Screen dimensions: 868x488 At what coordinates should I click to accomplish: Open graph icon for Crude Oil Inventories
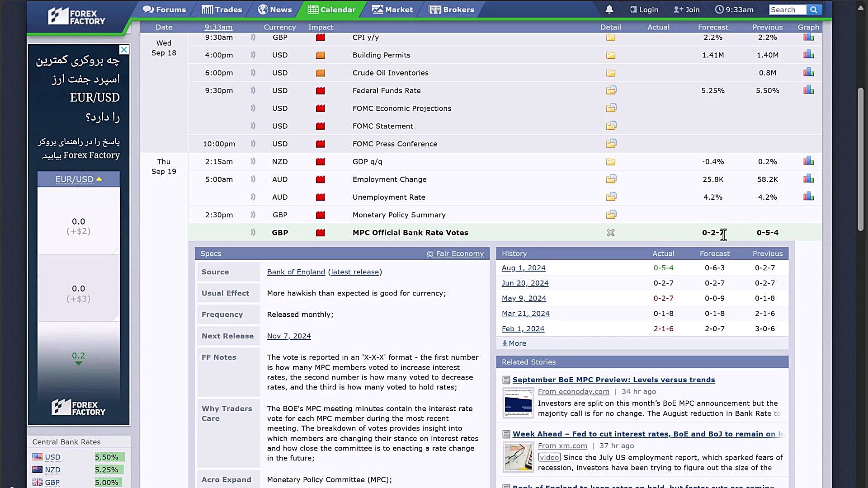(808, 72)
